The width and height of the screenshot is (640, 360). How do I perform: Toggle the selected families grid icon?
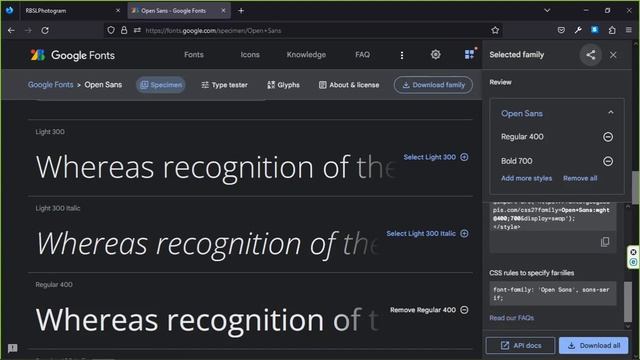[469, 54]
